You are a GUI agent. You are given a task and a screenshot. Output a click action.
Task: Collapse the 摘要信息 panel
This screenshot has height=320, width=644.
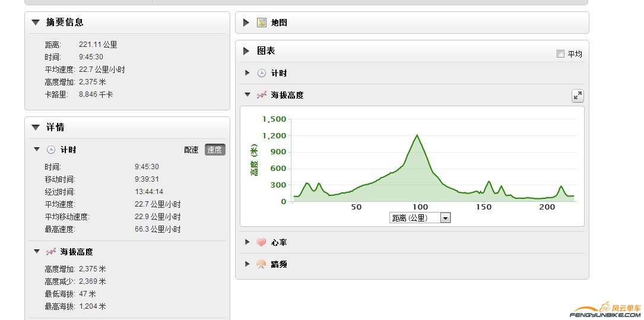click(36, 23)
